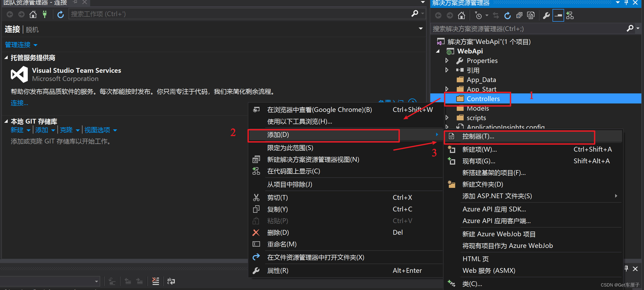Image resolution: width=644 pixels, height=290 pixels.
Task: Click Collapse All icon in Solution Explorer
Action: [x=519, y=16]
